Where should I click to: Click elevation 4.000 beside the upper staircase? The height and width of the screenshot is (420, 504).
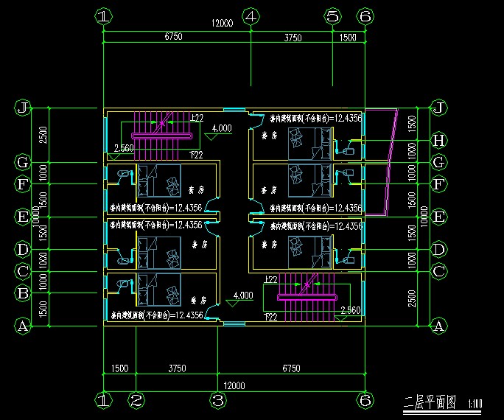pos(222,128)
